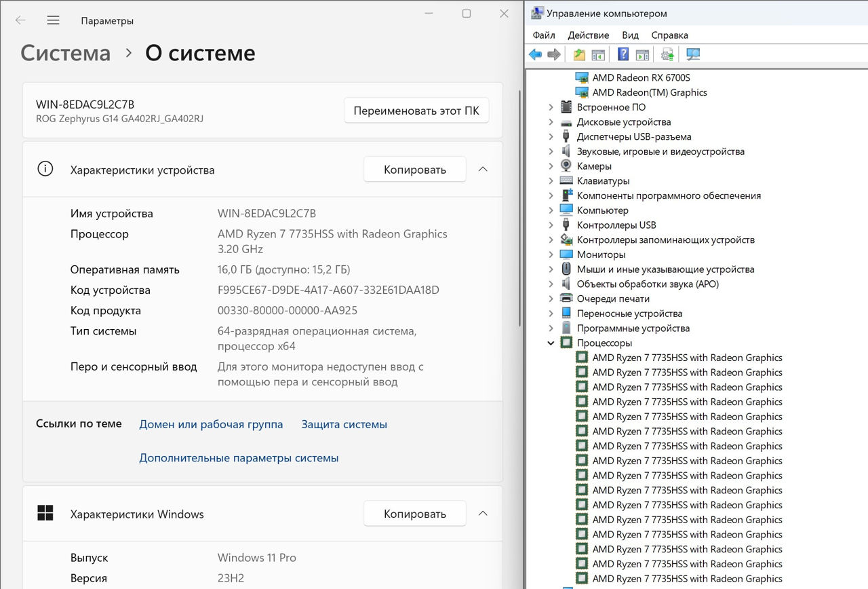The width and height of the screenshot is (868, 589).
Task: Go to Система in the breadcrumb
Action: (65, 53)
